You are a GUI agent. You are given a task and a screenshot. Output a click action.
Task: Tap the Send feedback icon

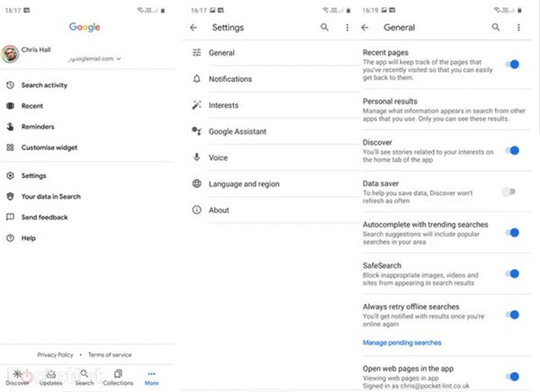(x=10, y=218)
